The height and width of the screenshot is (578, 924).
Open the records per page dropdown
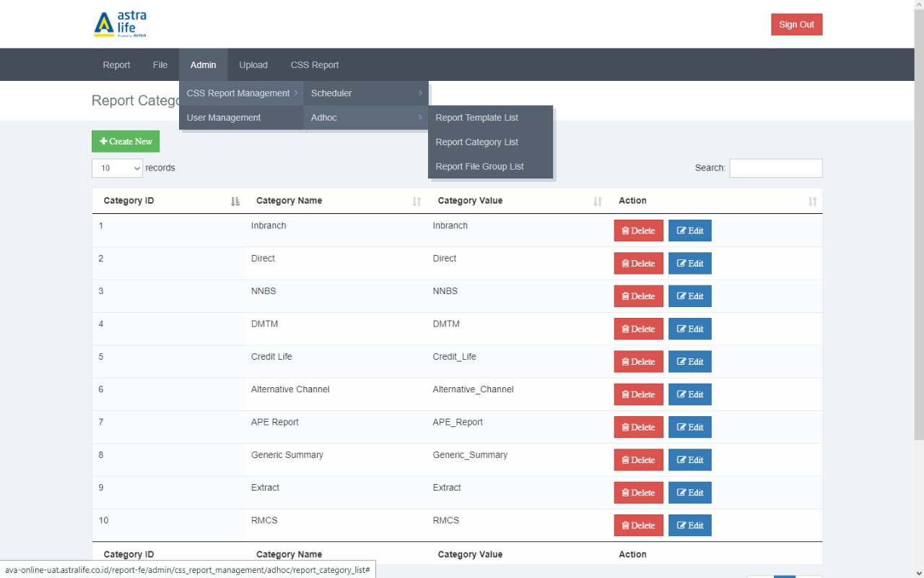(x=117, y=168)
